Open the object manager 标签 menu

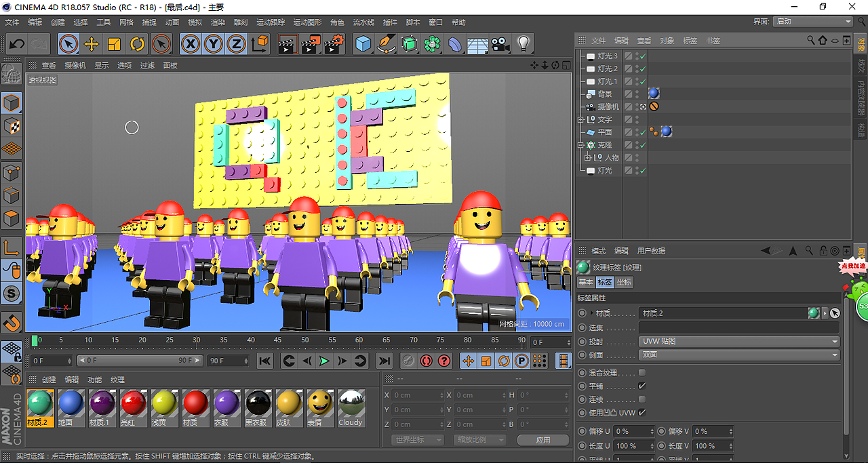690,41
